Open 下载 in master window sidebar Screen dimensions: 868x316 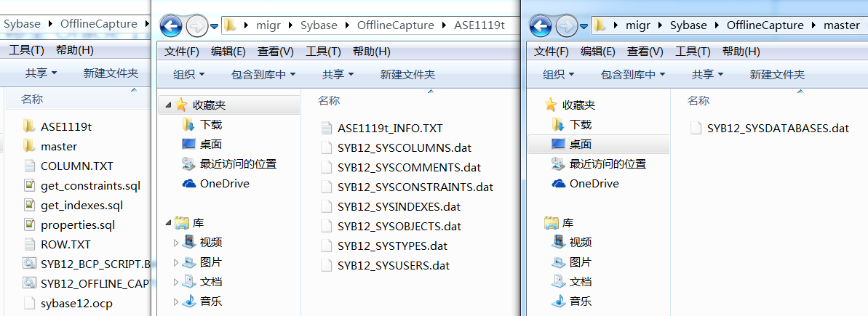(x=571, y=125)
